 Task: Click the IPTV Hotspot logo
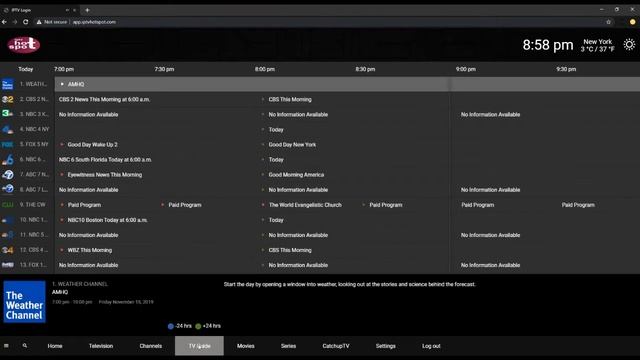tap(24, 44)
